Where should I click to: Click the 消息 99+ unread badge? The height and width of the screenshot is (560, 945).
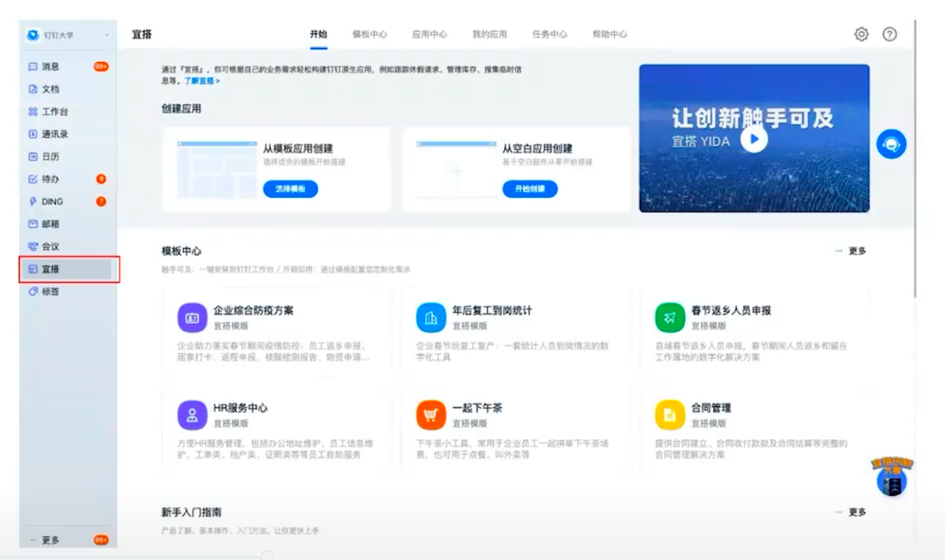tap(101, 66)
